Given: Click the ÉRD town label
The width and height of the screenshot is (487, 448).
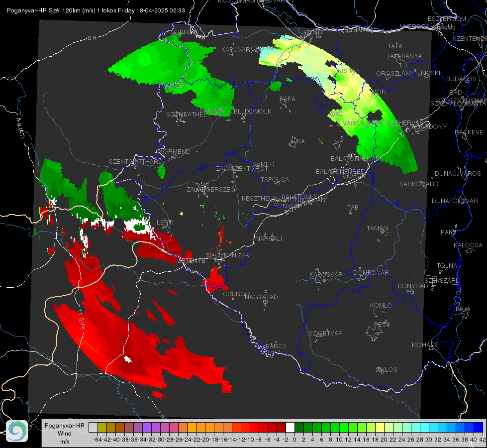Looking at the screenshot, I should (x=456, y=93).
